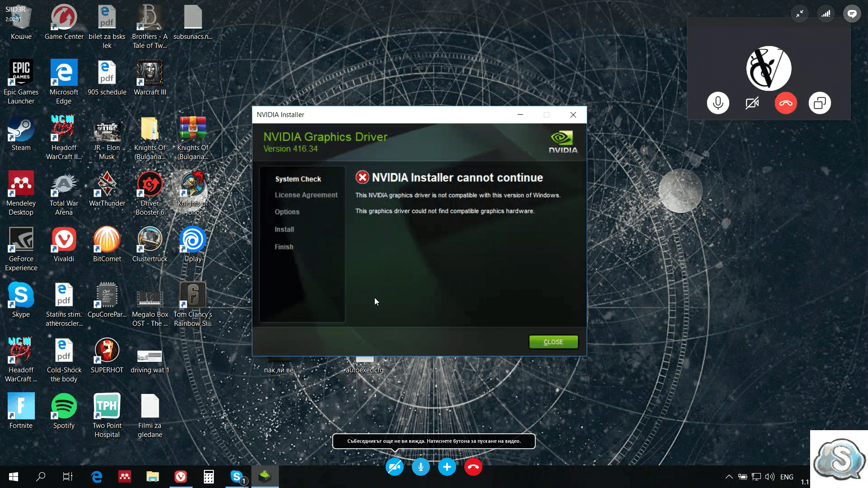The width and height of the screenshot is (868, 488).
Task: Show hidden system tray icons chevron
Action: point(729,477)
